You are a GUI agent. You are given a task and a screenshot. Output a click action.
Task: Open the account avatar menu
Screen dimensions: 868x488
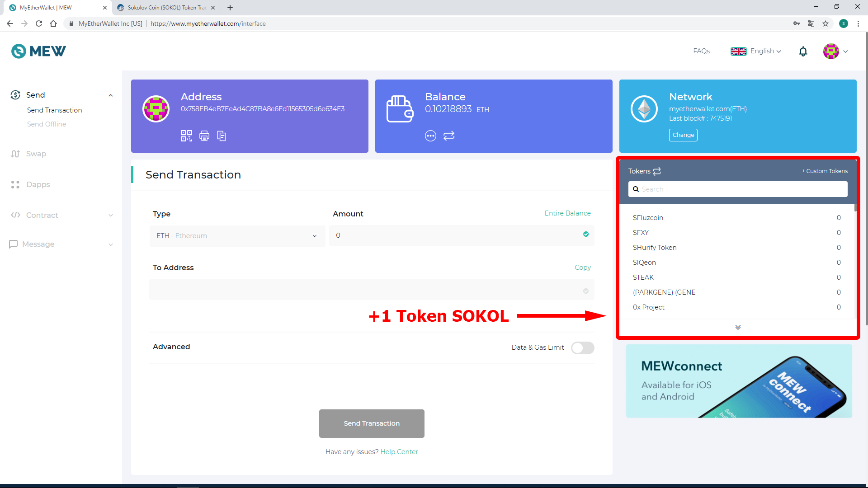[835, 52]
